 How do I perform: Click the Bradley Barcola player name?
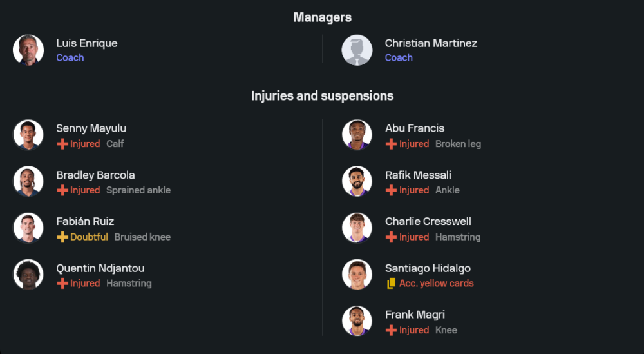95,175
